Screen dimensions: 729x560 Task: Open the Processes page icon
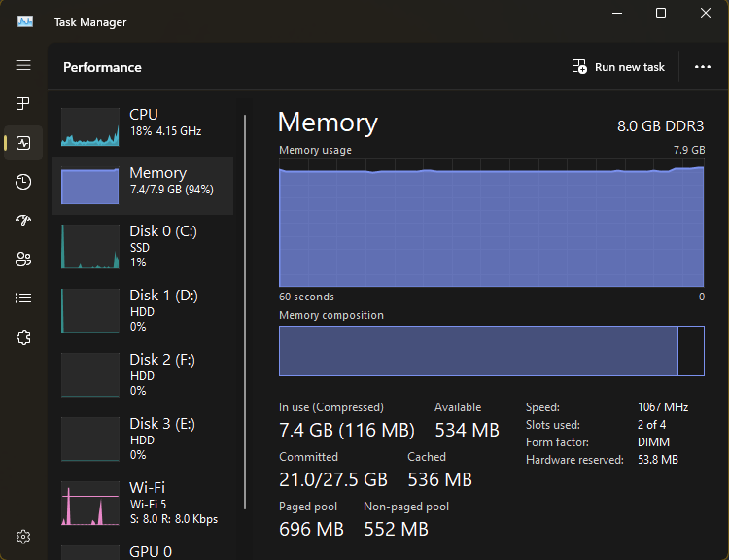pos(23,103)
